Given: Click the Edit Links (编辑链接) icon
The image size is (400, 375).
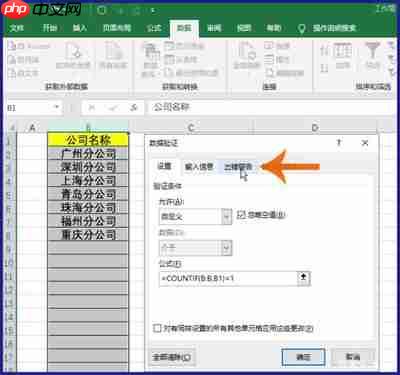Looking at the screenshot, I should click(x=269, y=73).
